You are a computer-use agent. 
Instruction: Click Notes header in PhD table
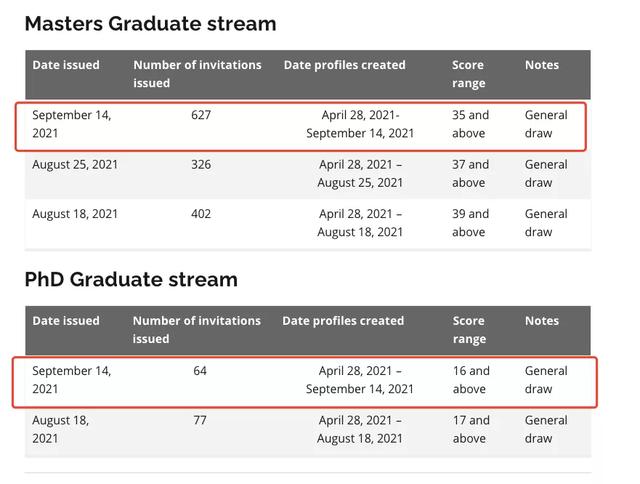pyautogui.click(x=542, y=321)
